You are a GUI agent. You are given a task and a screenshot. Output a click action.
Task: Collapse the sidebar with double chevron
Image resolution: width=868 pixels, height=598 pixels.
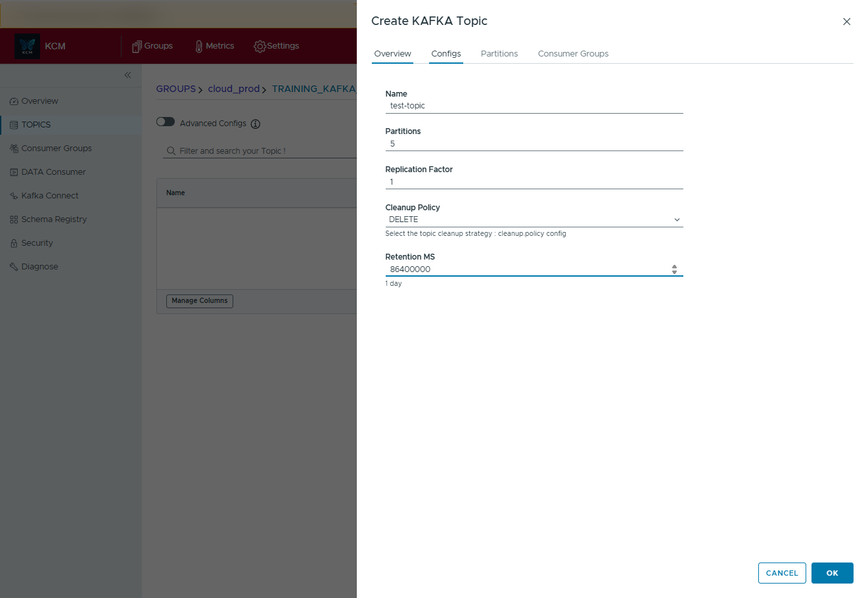[127, 75]
